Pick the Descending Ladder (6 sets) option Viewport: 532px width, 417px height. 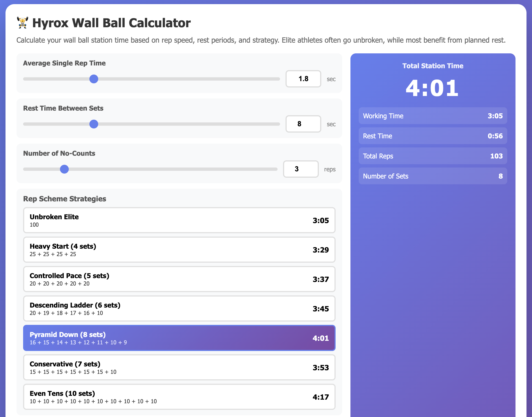click(179, 308)
